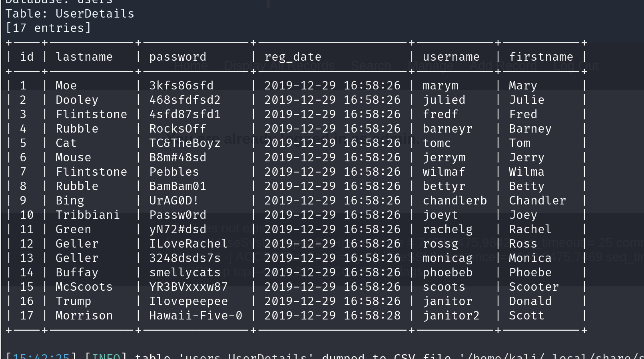Click the '[17 entries]' line
The image size is (644, 359).
point(48,28)
